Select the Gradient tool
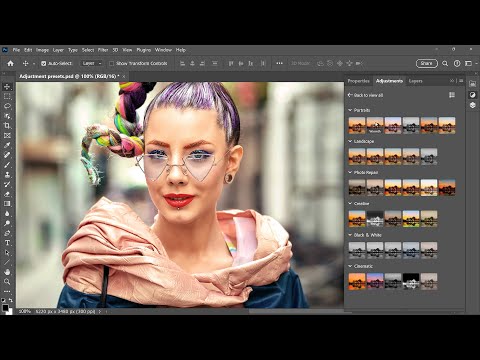480x360 pixels. click(7, 204)
